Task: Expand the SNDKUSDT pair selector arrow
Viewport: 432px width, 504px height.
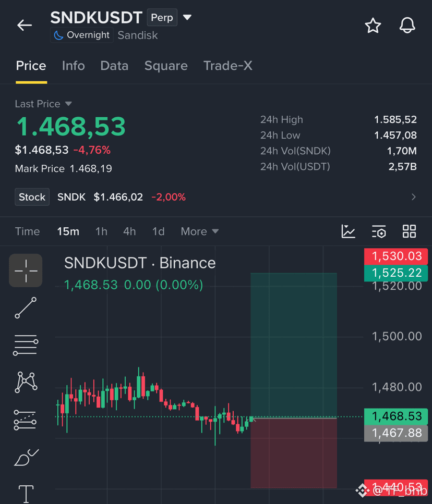Action: point(187,17)
